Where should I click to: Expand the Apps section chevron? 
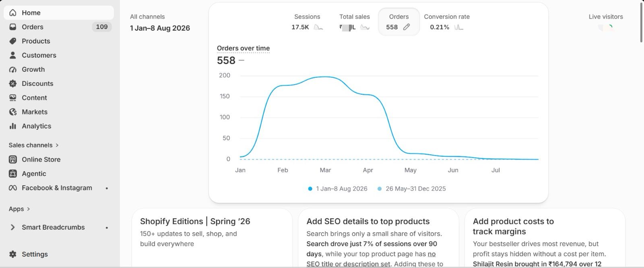click(x=29, y=209)
